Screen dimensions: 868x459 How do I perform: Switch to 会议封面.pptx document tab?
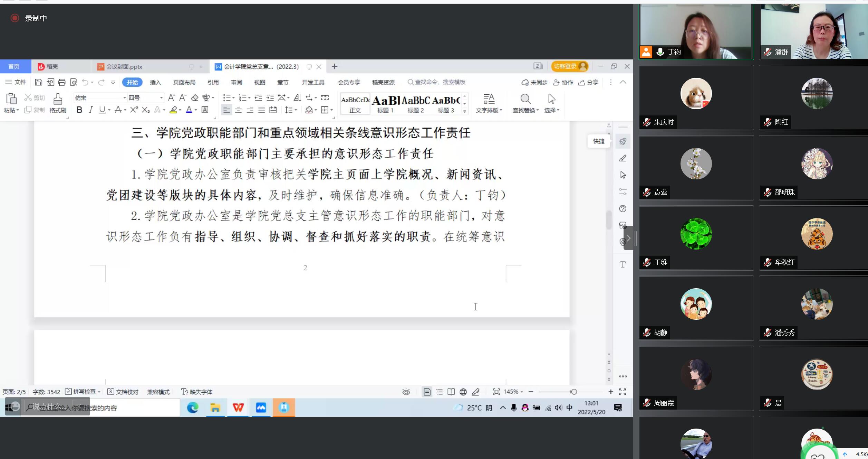click(124, 66)
